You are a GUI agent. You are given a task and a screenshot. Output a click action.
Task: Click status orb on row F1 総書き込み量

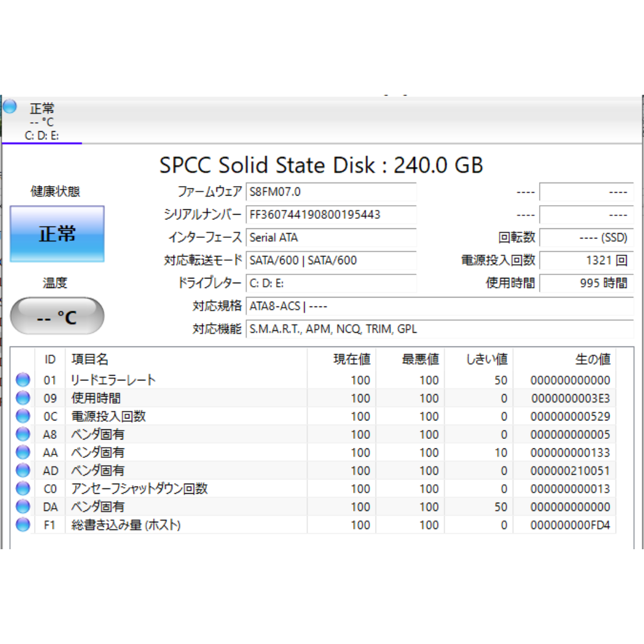(23, 525)
